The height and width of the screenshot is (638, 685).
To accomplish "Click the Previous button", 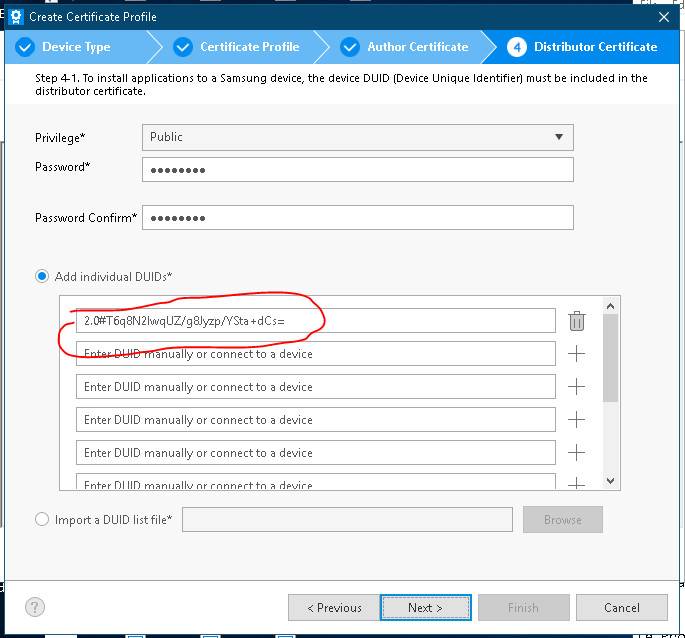I will [x=334, y=607].
